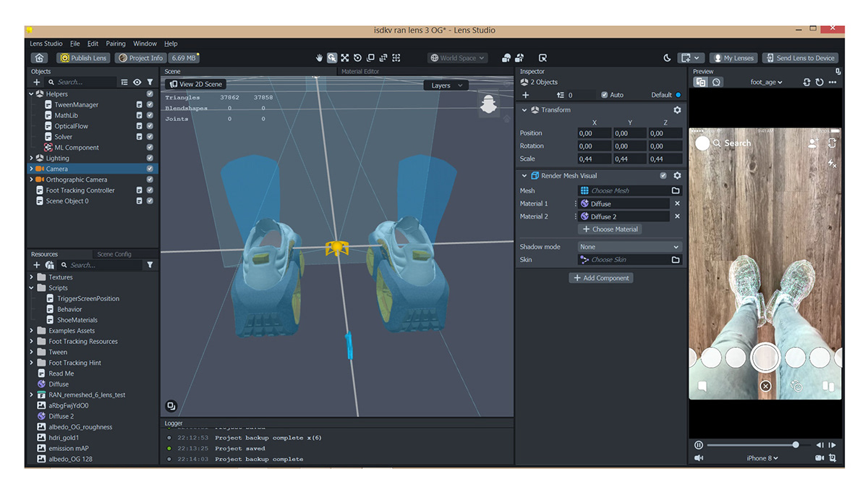
Task: Open the Shadow mode dropdown set to None
Action: pos(629,246)
